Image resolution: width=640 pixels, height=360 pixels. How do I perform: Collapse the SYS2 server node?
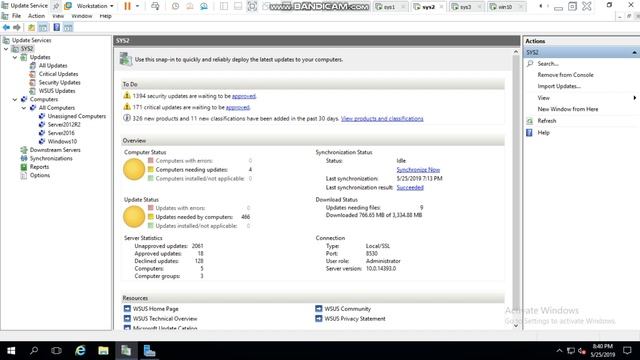tap(6, 49)
